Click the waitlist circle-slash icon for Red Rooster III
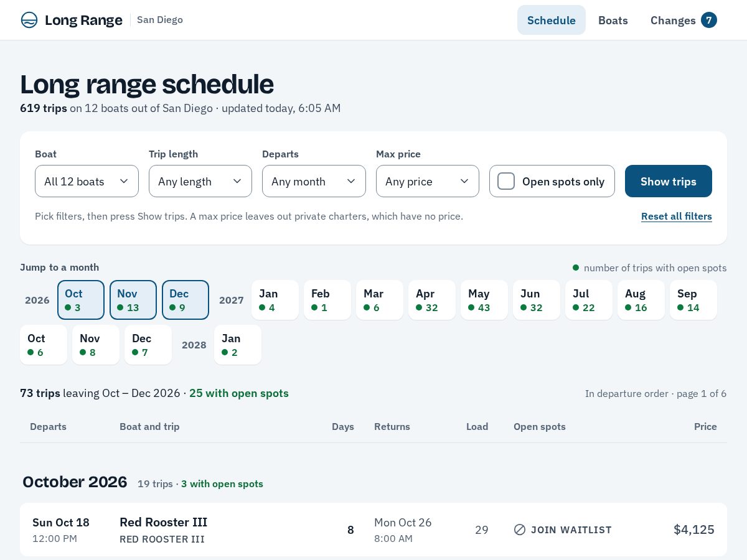 [x=520, y=530]
